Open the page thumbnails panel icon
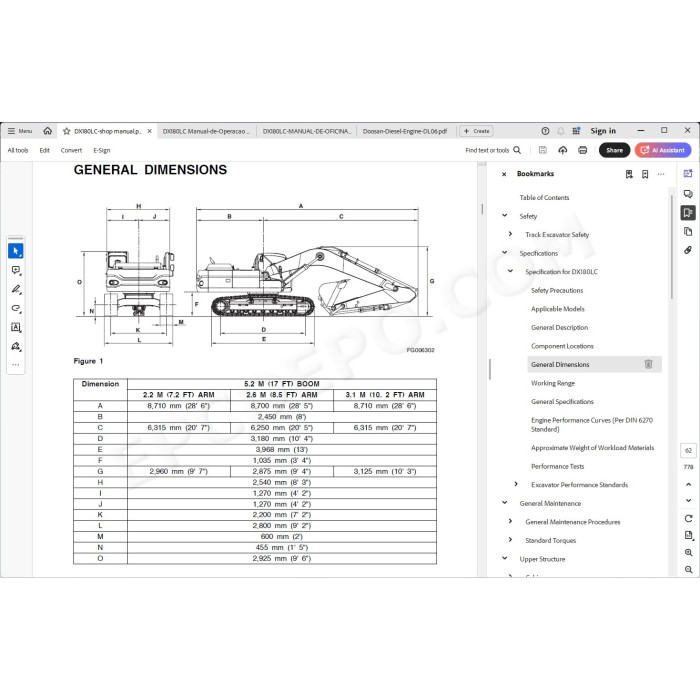The image size is (700, 700). pyautogui.click(x=688, y=231)
